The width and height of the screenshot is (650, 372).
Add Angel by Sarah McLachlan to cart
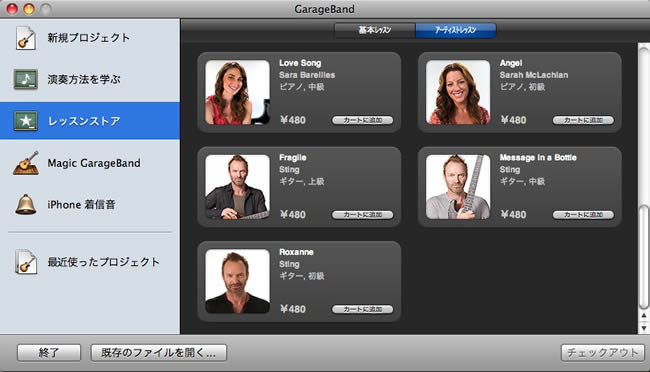(x=583, y=120)
